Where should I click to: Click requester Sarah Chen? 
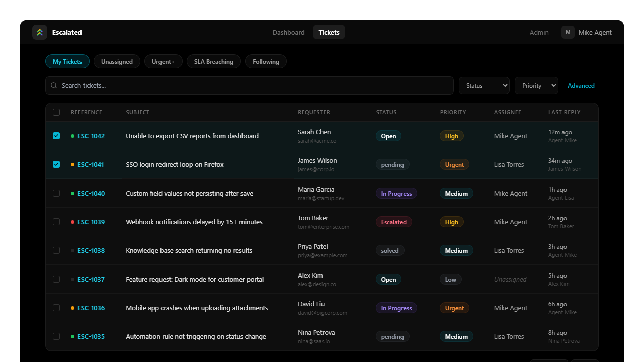[314, 132]
